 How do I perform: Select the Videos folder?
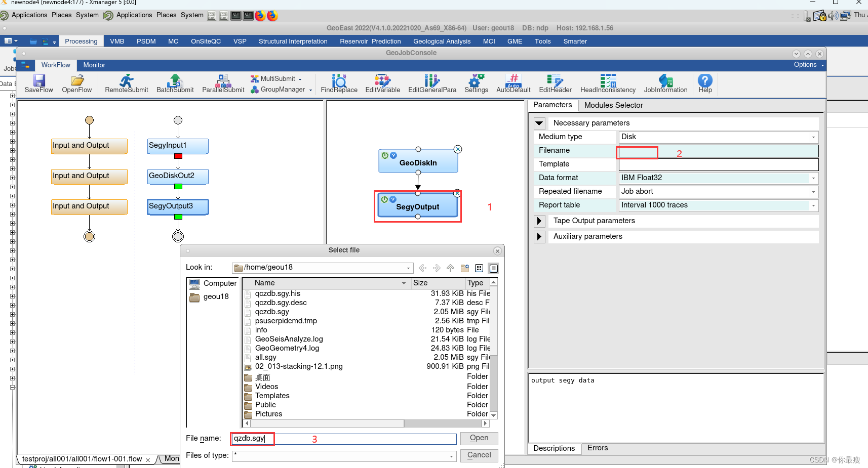[266, 387]
